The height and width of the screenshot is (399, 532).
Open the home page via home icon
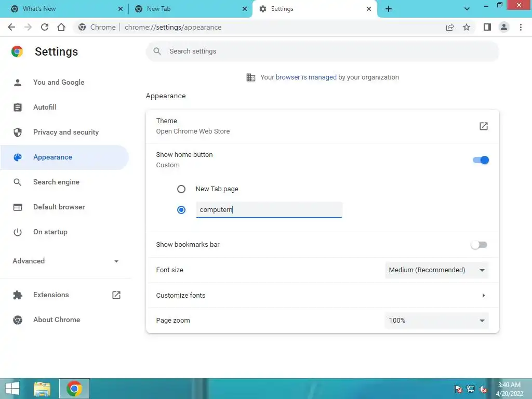[x=61, y=27]
